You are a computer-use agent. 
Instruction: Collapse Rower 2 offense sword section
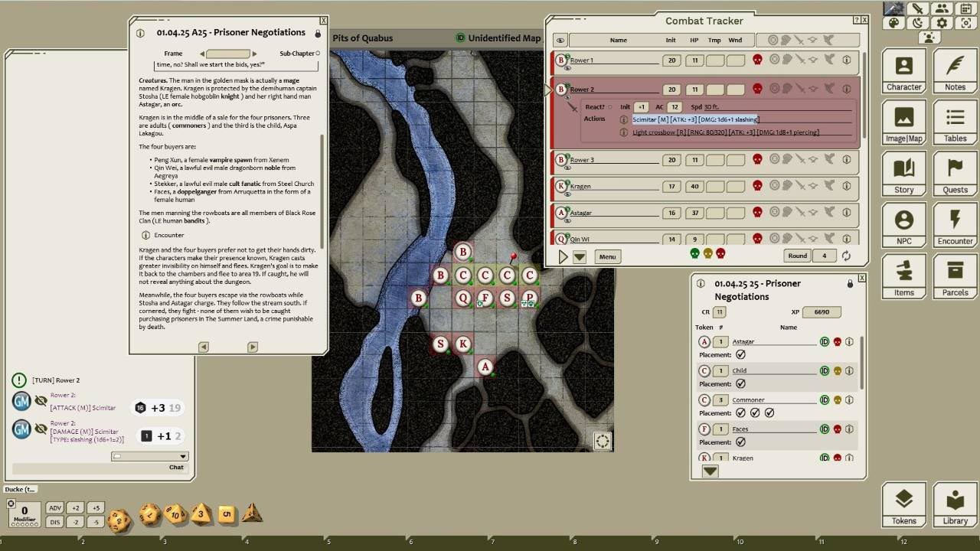573,108
